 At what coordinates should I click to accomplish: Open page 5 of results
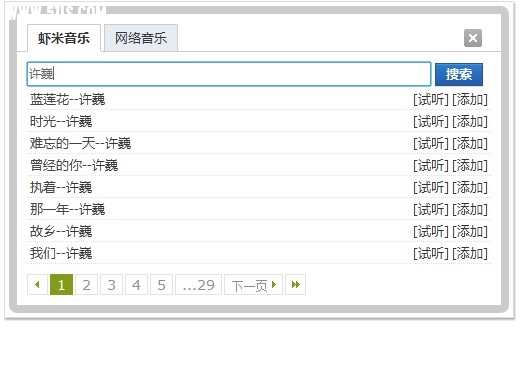[x=161, y=285]
